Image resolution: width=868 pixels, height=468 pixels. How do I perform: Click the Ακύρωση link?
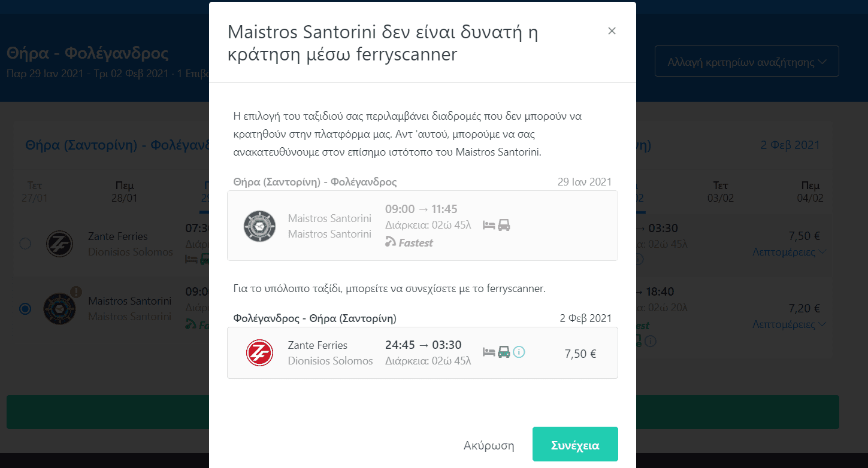[x=489, y=445]
